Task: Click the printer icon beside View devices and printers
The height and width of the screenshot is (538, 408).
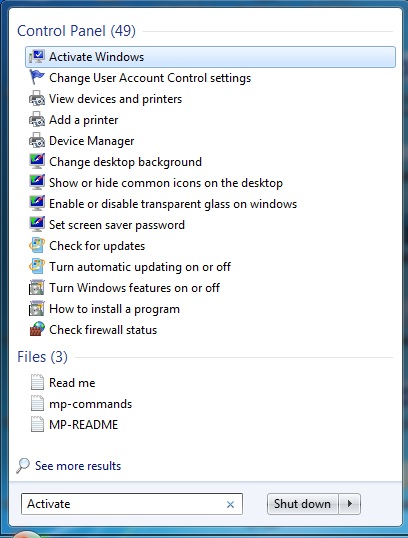Action: tap(36, 99)
